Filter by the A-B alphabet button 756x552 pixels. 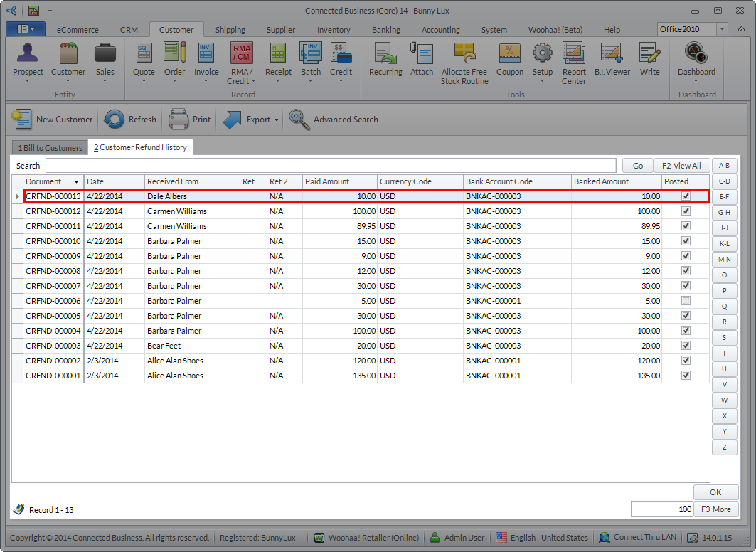click(724, 166)
